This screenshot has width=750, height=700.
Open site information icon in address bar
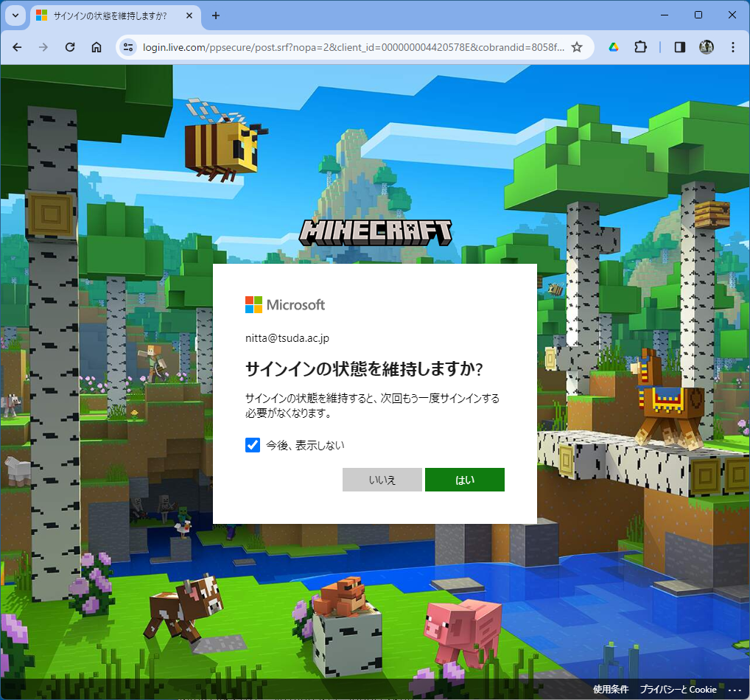pyautogui.click(x=128, y=47)
